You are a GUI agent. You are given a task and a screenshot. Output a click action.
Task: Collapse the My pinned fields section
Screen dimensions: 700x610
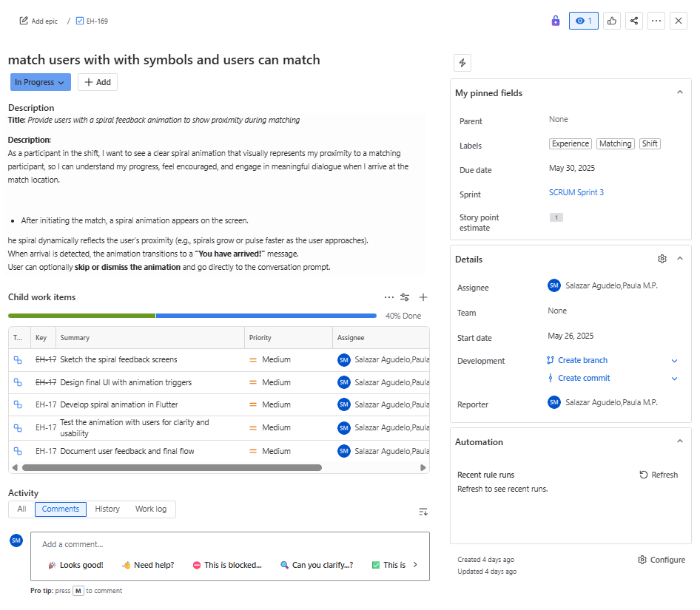click(679, 92)
